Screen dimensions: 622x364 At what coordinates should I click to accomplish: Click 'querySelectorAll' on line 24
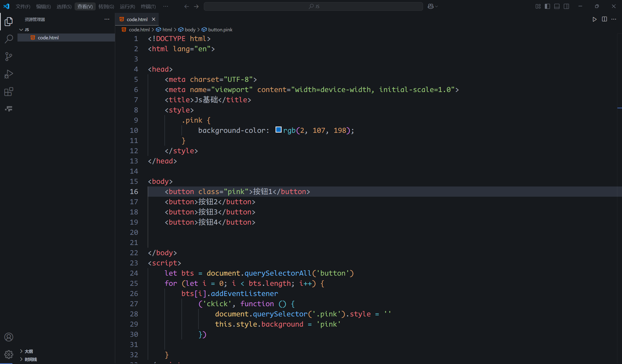point(278,273)
